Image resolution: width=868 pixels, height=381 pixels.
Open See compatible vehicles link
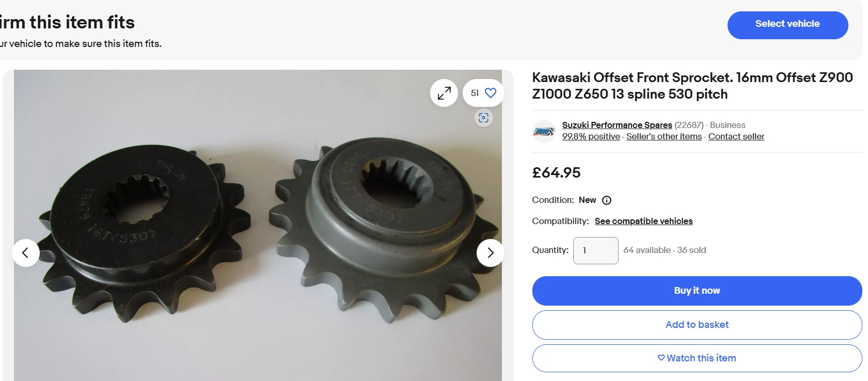pos(643,221)
